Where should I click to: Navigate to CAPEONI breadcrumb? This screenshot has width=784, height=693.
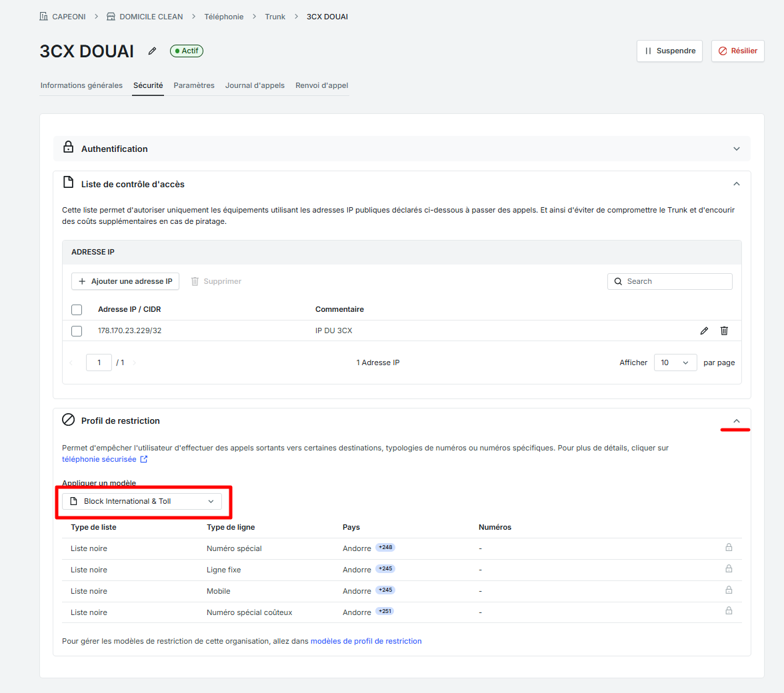pyautogui.click(x=69, y=17)
